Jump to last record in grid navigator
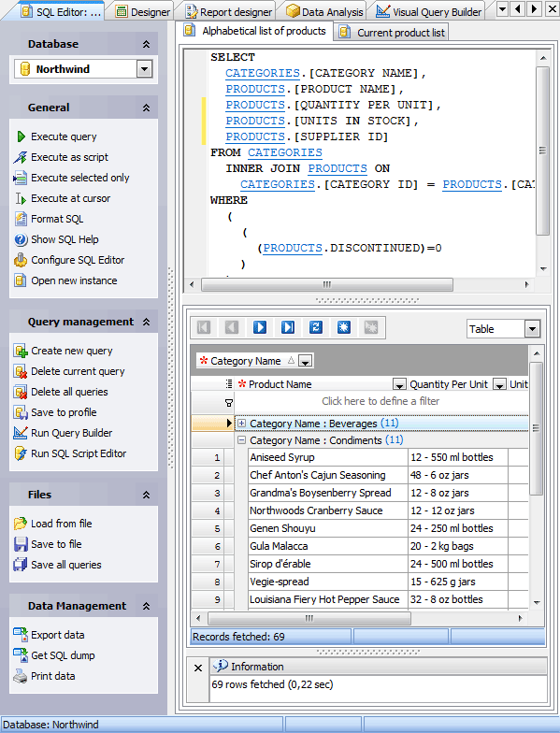Screen dimensions: 560x733 pyautogui.click(x=288, y=327)
